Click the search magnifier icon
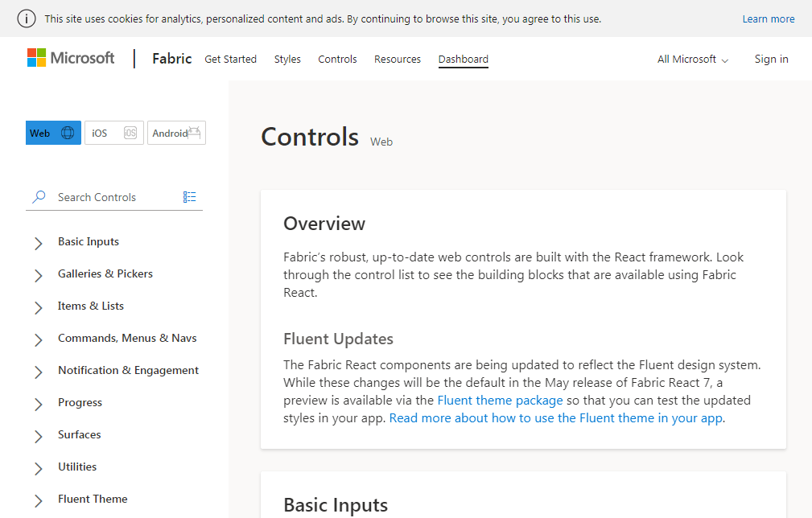The height and width of the screenshot is (518, 812). click(39, 197)
